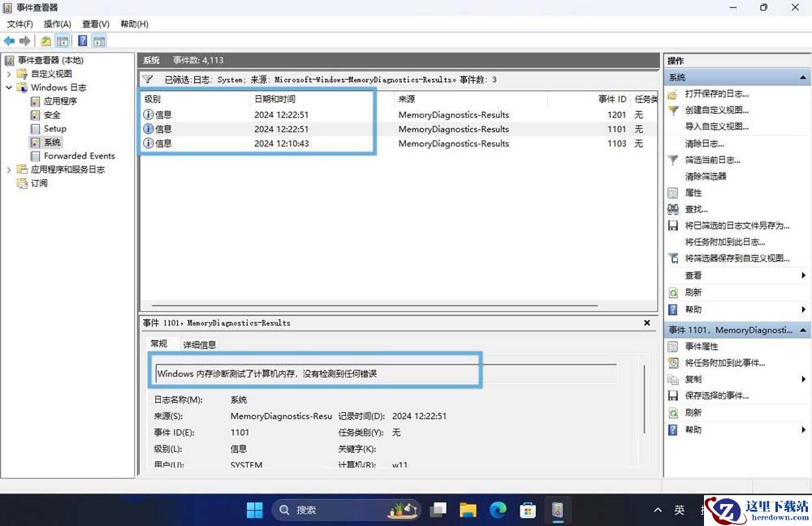This screenshot has height=526, width=812.
Task: Click 清除筛选器 action
Action: [x=706, y=176]
